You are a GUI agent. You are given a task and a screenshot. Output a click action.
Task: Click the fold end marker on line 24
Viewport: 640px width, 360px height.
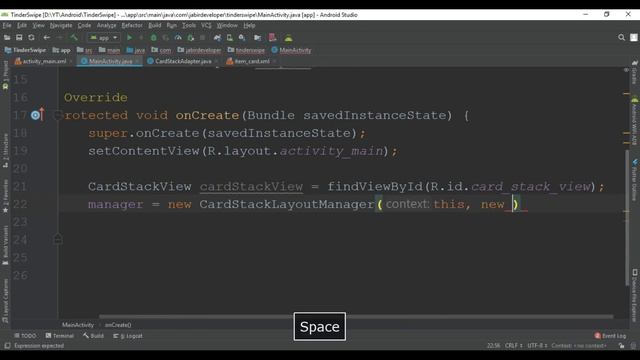tap(58, 239)
